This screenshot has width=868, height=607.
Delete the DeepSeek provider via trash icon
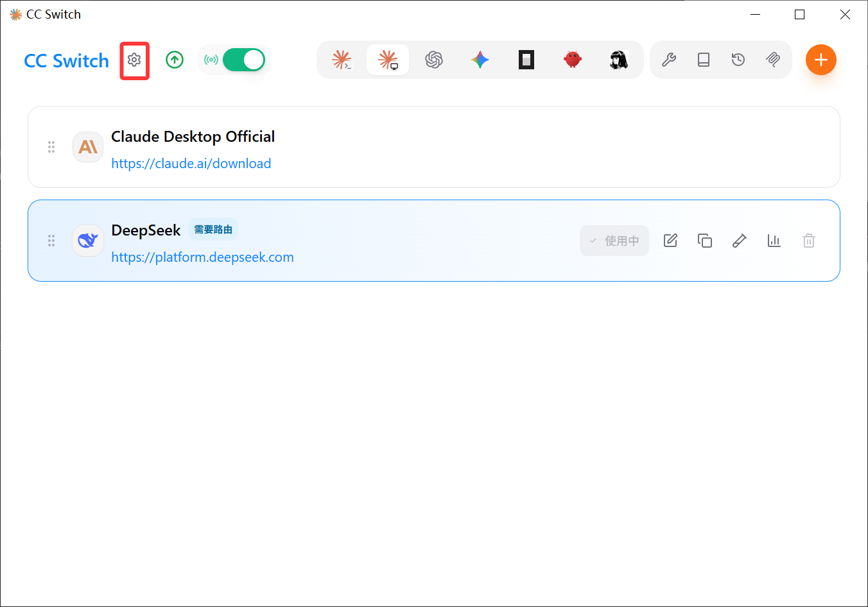(809, 241)
